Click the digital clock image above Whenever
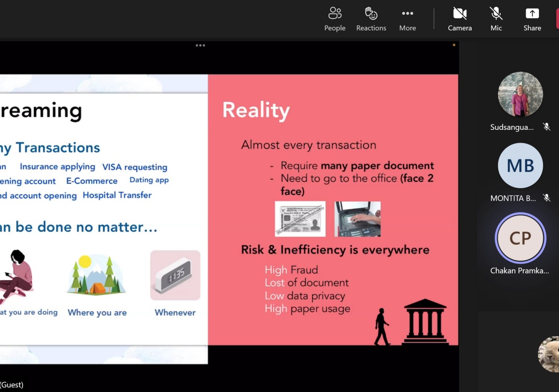This screenshot has height=392, width=559. tap(175, 275)
